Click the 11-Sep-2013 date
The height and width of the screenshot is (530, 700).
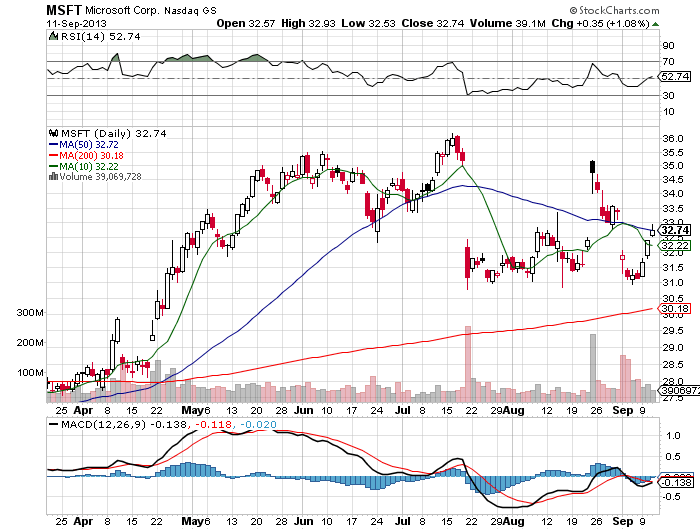[x=76, y=24]
